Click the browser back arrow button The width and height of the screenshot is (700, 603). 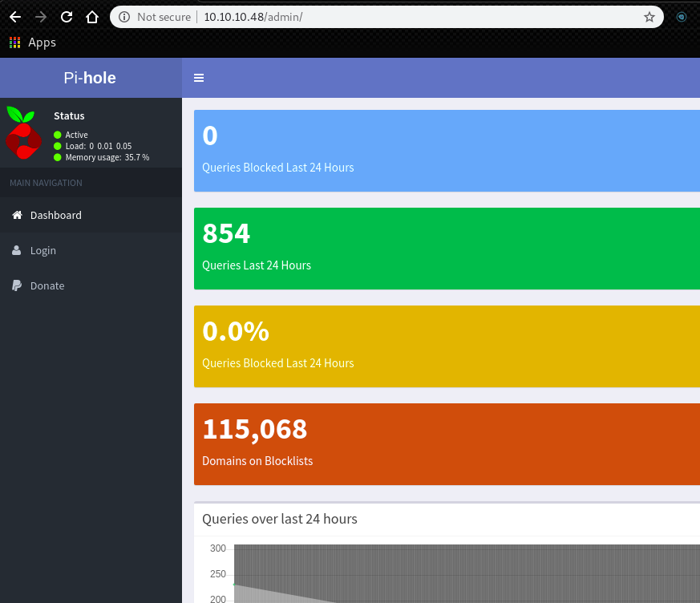(x=15, y=17)
